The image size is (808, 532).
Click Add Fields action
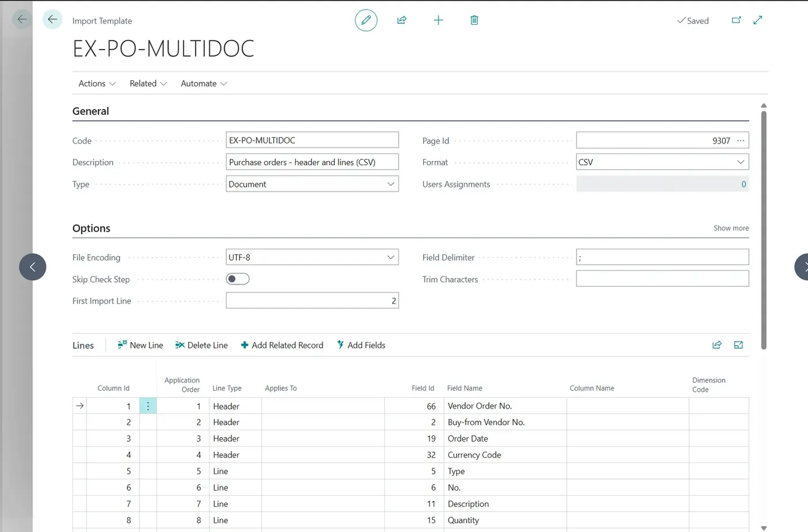click(361, 345)
